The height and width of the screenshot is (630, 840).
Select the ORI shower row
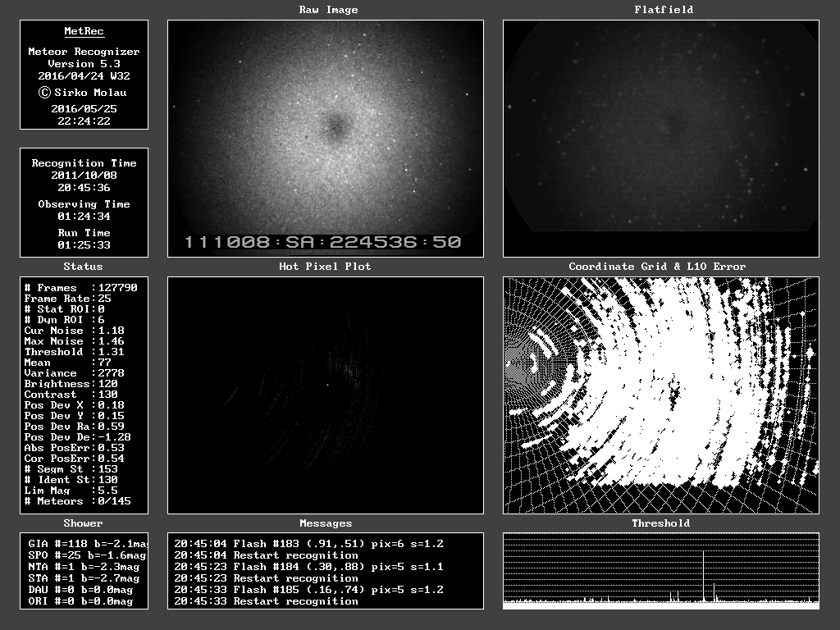pos(80,601)
